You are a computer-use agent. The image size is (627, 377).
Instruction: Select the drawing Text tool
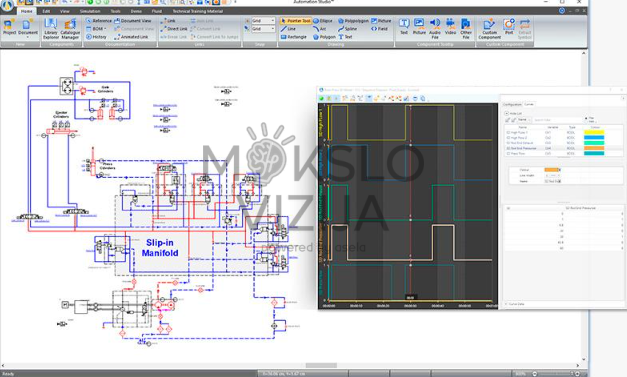point(345,37)
